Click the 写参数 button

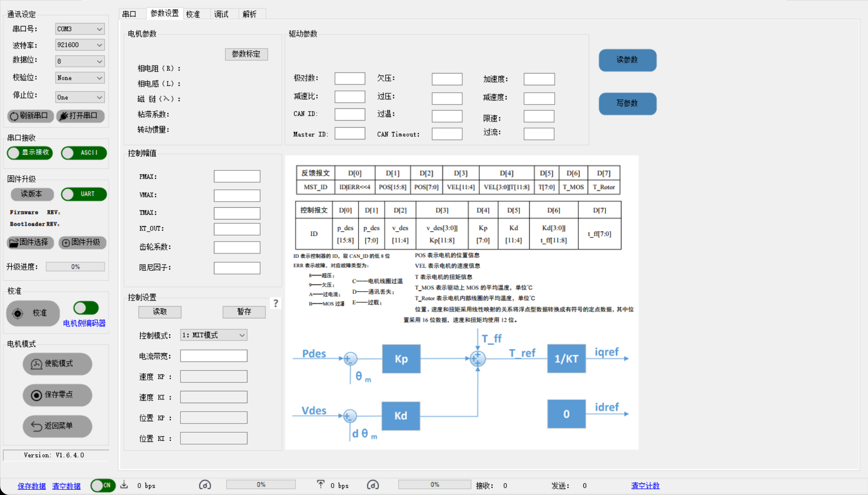click(x=628, y=103)
